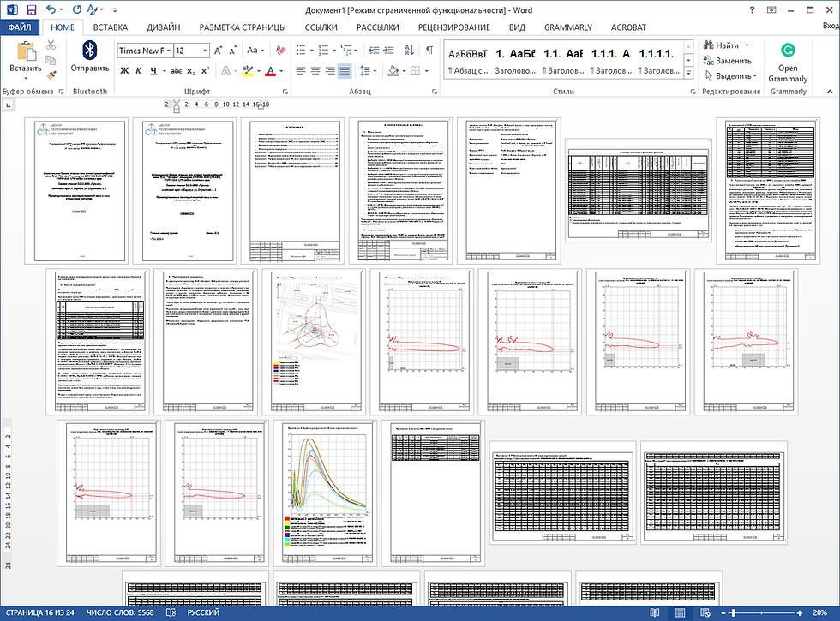This screenshot has width=840, height=621.
Task: Toggle paragraph marks ¶ display
Action: 429,51
